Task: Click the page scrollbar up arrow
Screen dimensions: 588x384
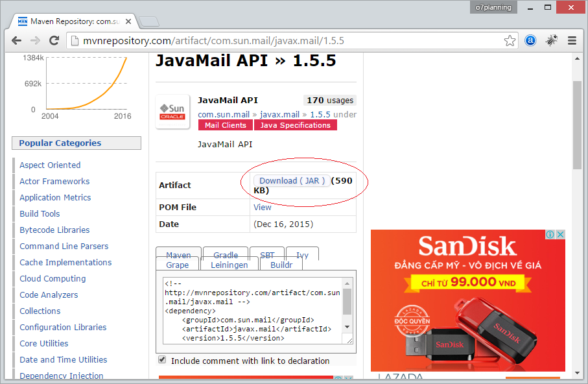Action: (577, 58)
